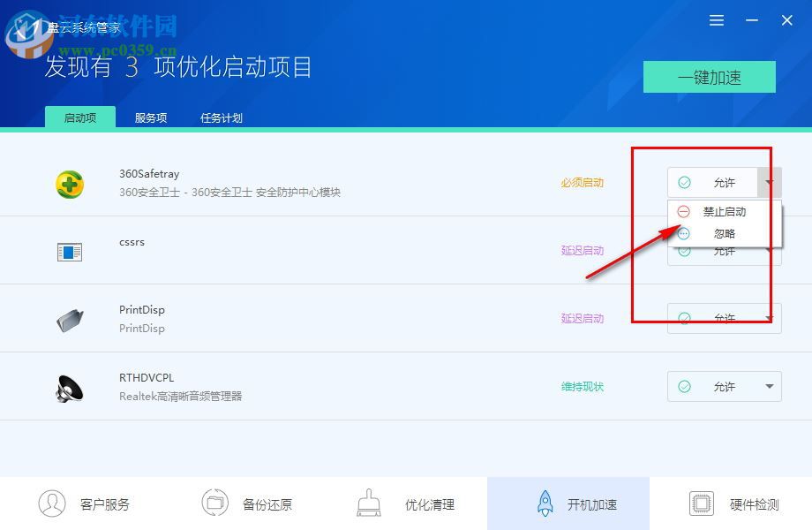Click the PrintDisp printer icon
This screenshot has width=812, height=530.
[x=70, y=318]
